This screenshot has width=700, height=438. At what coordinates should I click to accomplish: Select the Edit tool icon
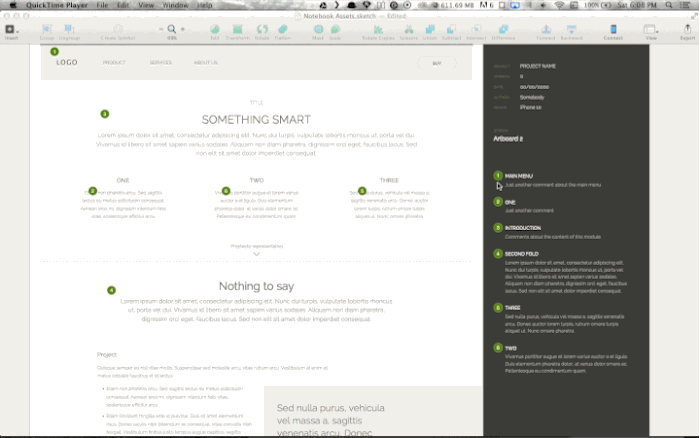pos(215,29)
